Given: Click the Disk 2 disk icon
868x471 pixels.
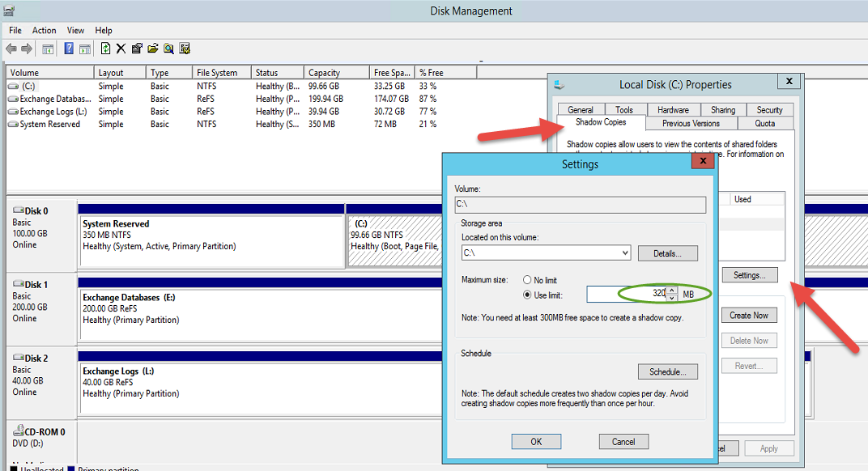Looking at the screenshot, I should click(x=19, y=358).
